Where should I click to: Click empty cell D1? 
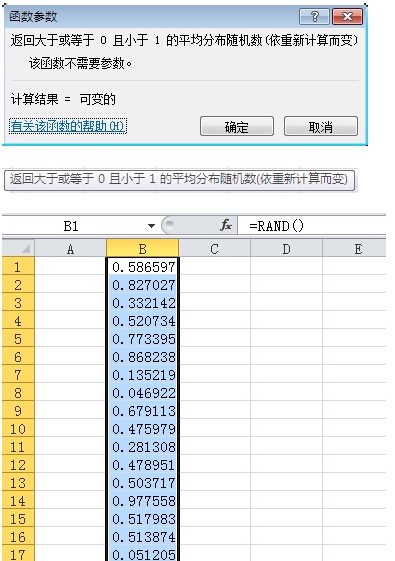pyautogui.click(x=286, y=266)
